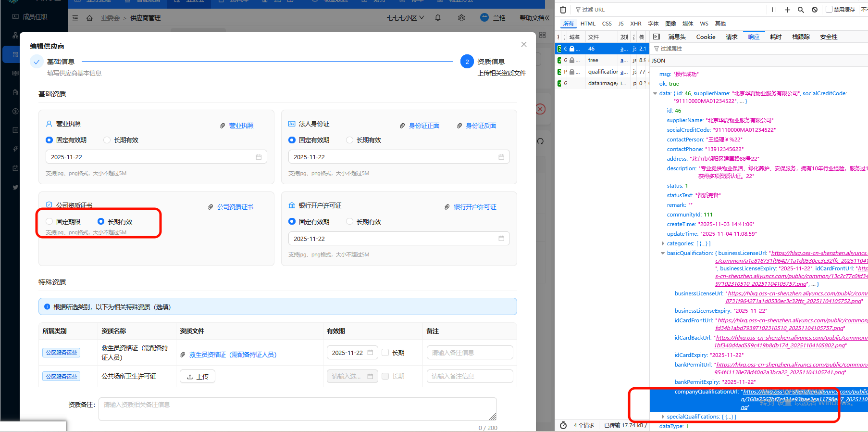
Task: Click 上传 button for 公共场所卫生许可证
Action: [x=198, y=377]
